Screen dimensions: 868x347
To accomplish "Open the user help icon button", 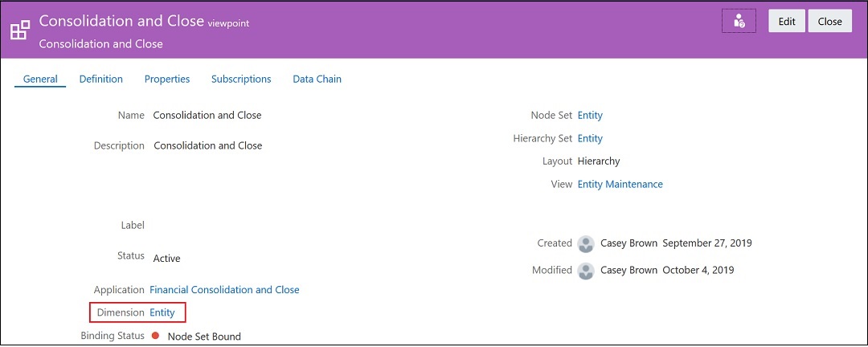I will [739, 22].
